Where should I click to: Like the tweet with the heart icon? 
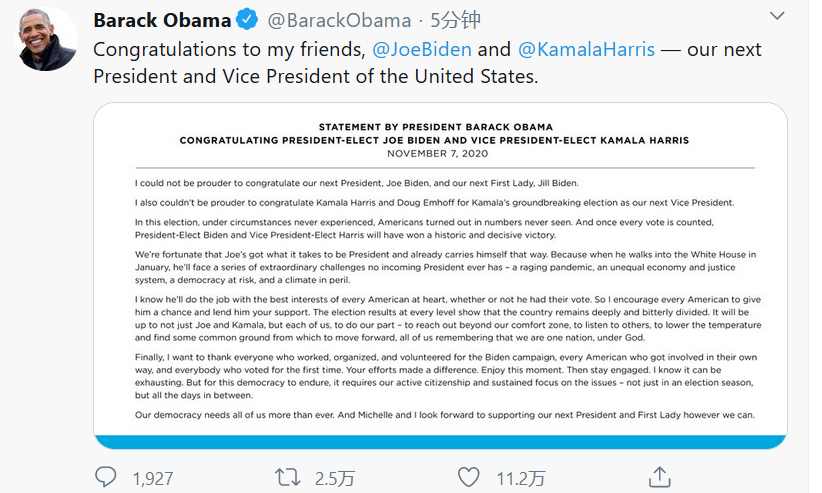[468, 477]
